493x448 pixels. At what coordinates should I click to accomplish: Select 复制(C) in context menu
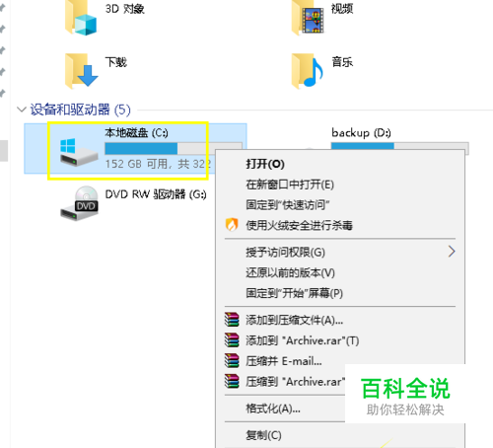coord(263,435)
